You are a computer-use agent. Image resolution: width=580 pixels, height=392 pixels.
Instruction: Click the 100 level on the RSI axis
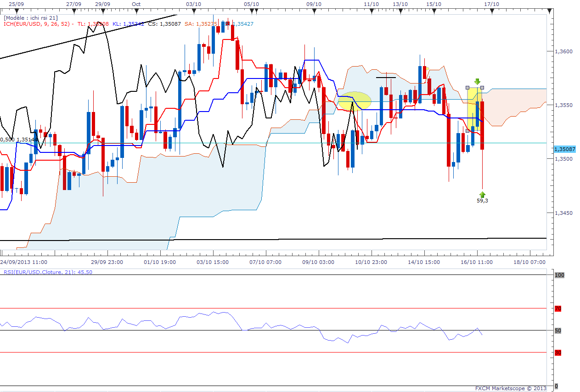[x=559, y=275]
